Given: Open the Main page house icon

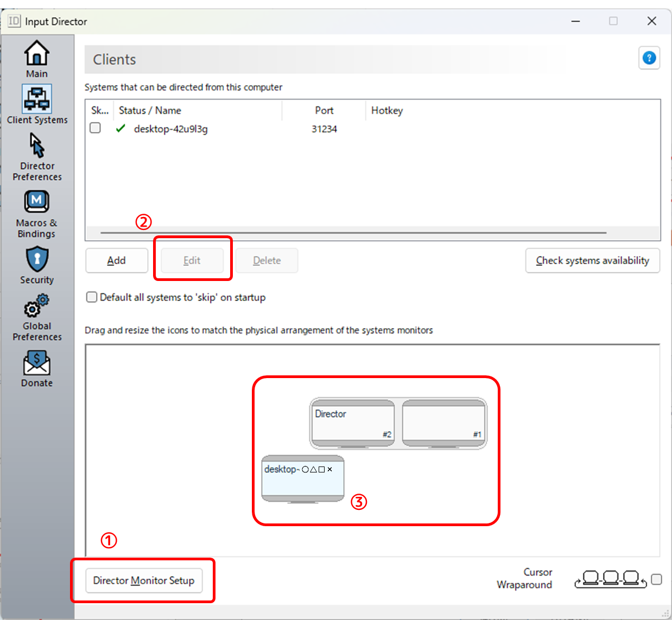Looking at the screenshot, I should tap(36, 53).
